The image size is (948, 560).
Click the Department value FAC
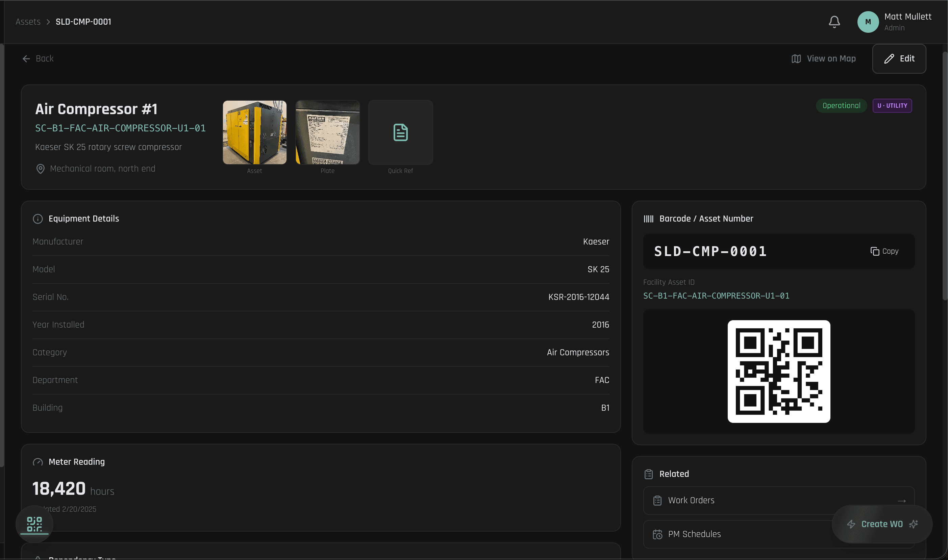coord(602,380)
